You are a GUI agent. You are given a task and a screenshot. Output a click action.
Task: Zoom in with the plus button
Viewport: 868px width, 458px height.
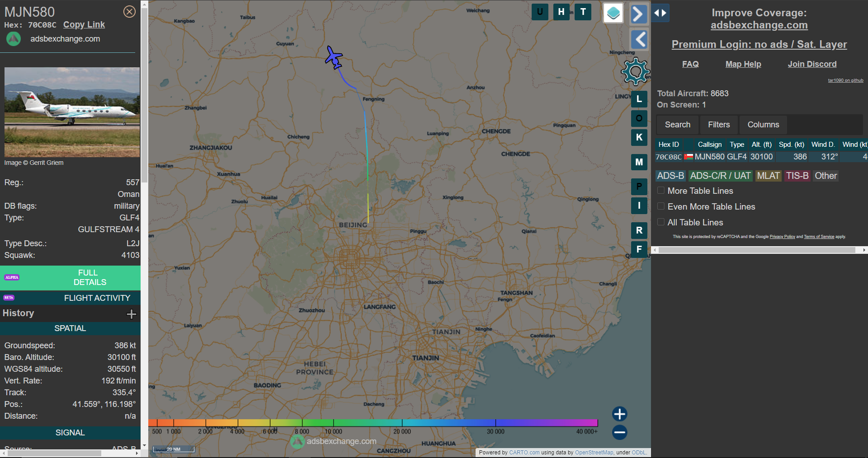click(x=619, y=414)
